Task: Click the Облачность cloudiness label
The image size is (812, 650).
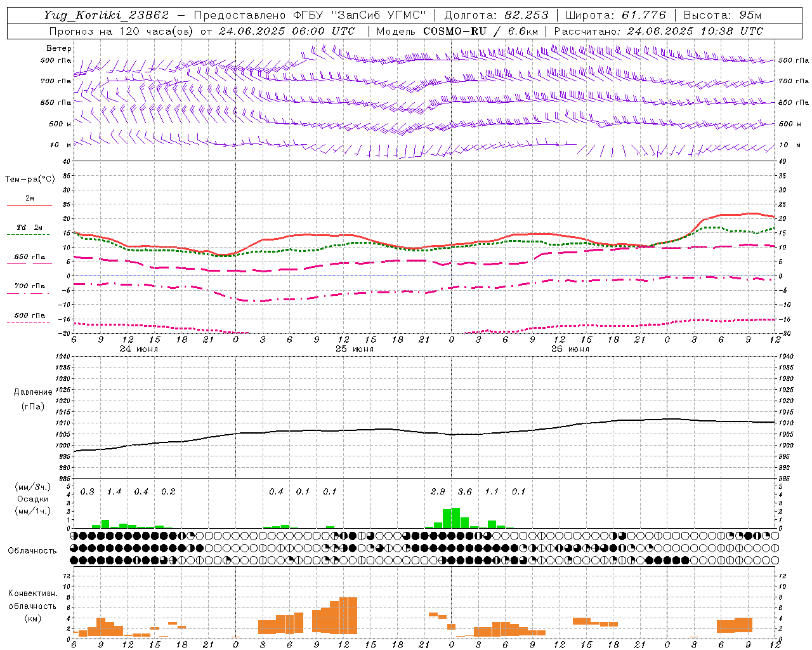Action: coord(32,550)
